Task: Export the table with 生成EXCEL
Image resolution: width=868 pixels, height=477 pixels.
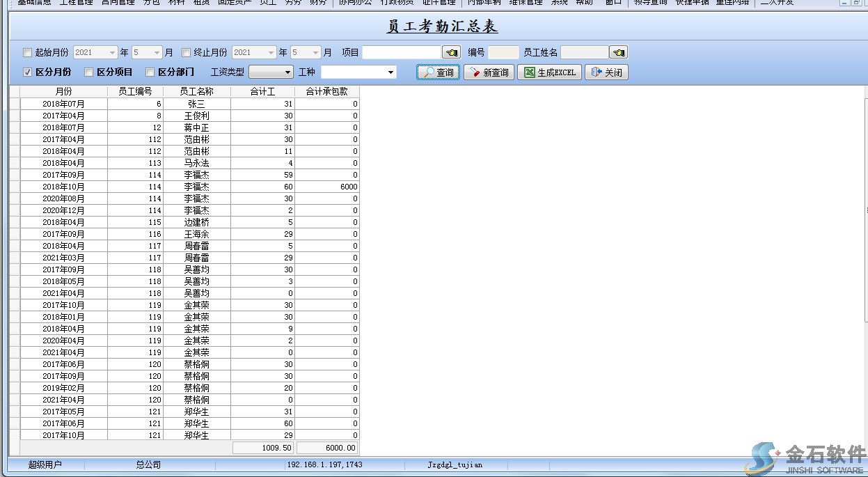Action: pos(550,72)
